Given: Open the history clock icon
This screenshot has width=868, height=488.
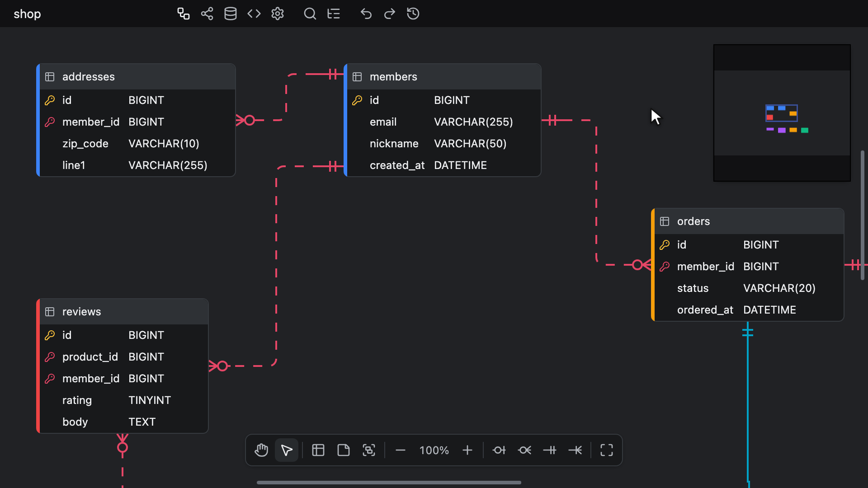Looking at the screenshot, I should pyautogui.click(x=413, y=14).
